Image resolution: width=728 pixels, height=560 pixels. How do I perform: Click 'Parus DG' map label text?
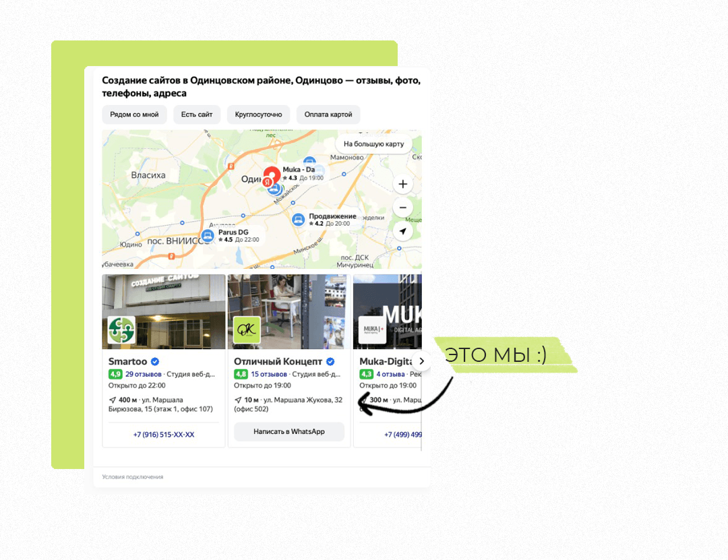click(x=233, y=232)
